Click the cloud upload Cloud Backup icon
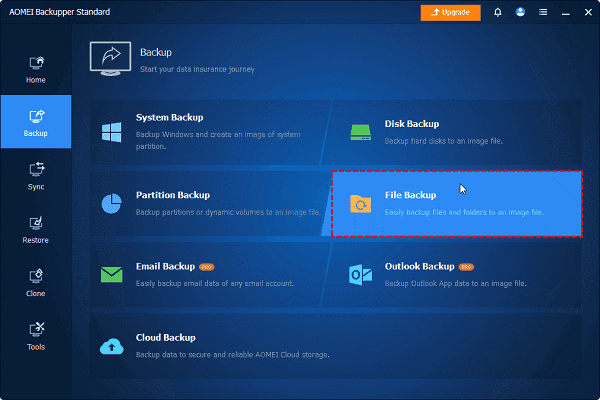Image resolution: width=600 pixels, height=400 pixels. click(x=111, y=346)
